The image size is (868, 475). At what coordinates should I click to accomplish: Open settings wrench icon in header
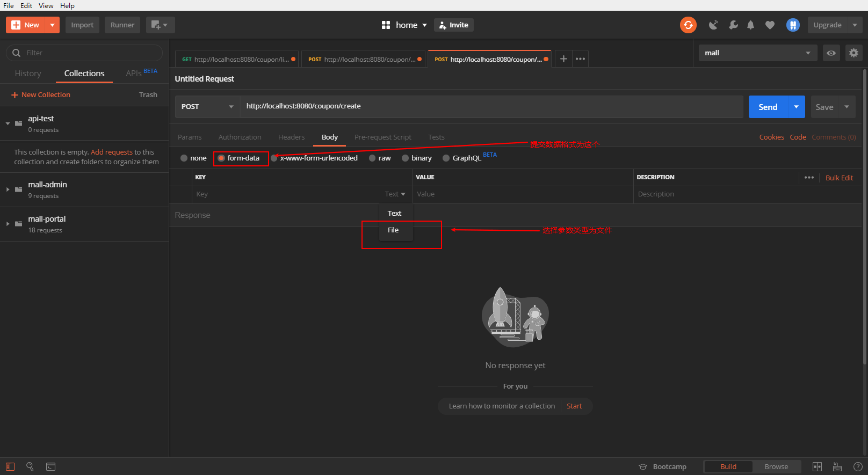(x=733, y=25)
